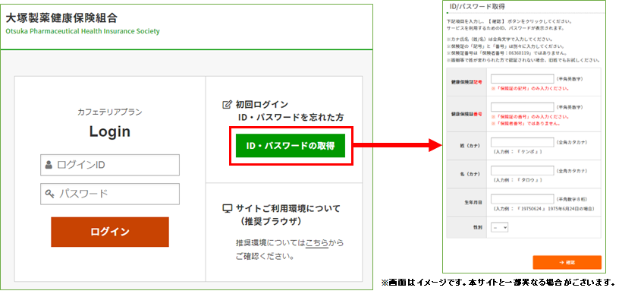Click the 入力例「タロウ」 hint
This screenshot has width=644, height=294.
pos(518,180)
